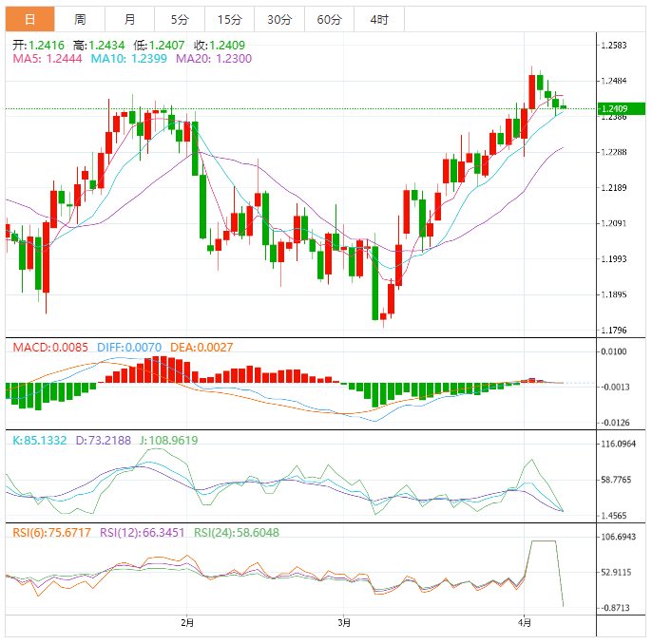Click the green 1.2409 current price label
Screen dimensions: 652x644
[x=622, y=109]
